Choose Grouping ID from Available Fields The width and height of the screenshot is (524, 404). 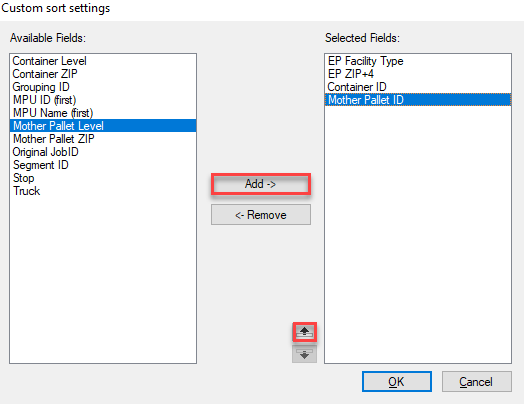click(41, 87)
